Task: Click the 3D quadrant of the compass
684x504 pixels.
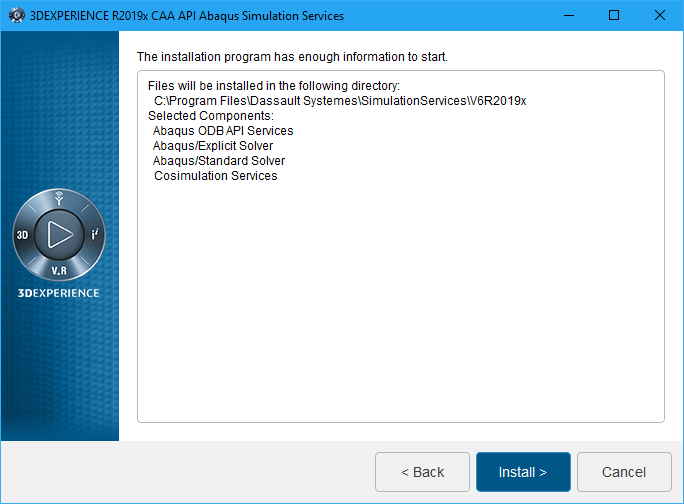Action: click(22, 234)
